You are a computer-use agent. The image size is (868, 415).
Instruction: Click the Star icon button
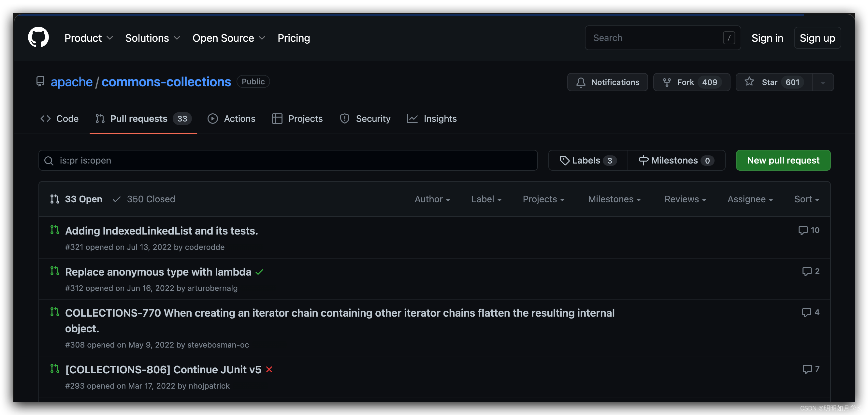[x=749, y=82]
